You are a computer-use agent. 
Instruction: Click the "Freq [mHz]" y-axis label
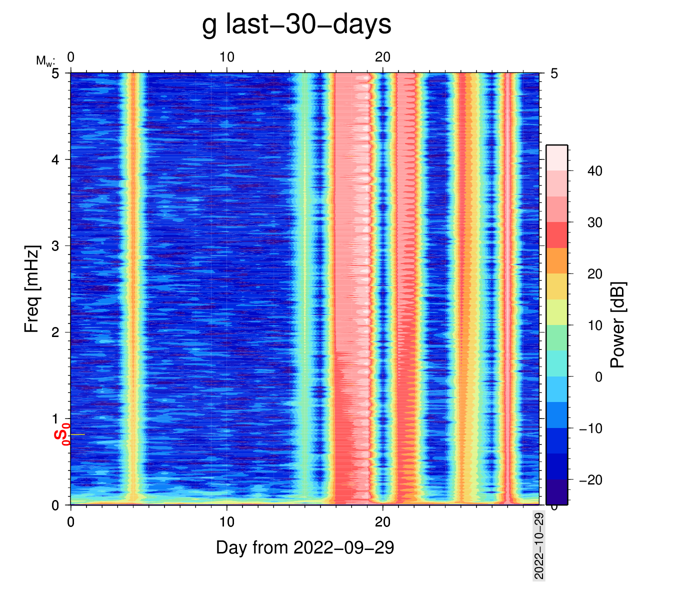[31, 289]
